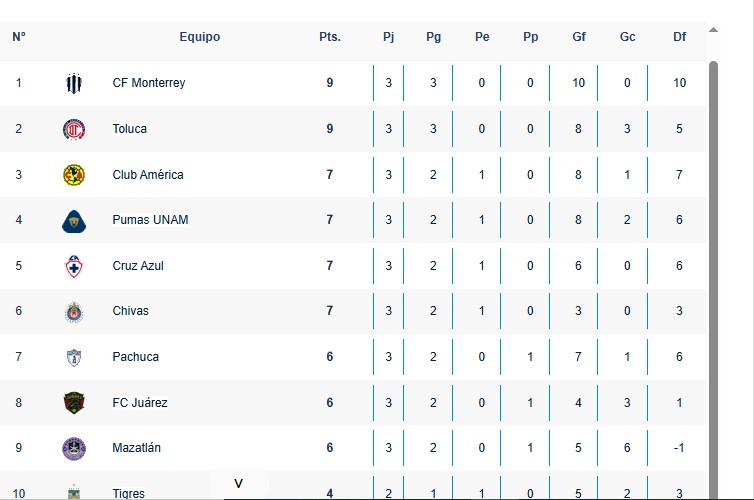Click the Gf goals-for column header
754x500 pixels.
(579, 37)
